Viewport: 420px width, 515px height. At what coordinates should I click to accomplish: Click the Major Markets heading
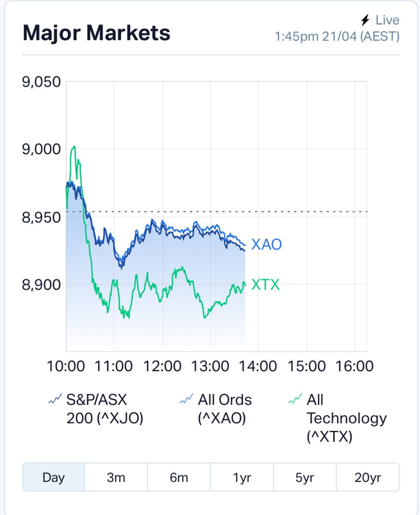pos(96,33)
